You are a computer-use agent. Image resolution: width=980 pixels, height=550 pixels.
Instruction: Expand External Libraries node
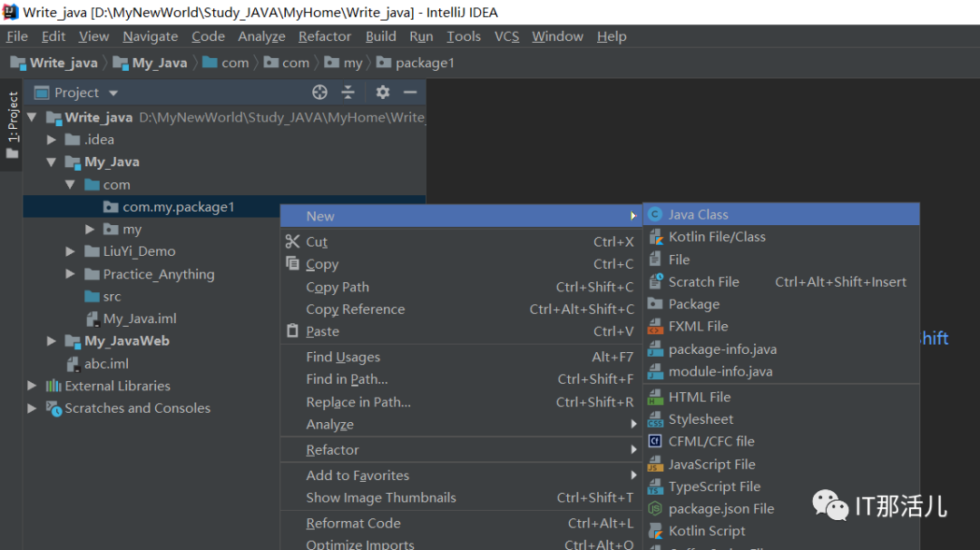[x=32, y=386]
